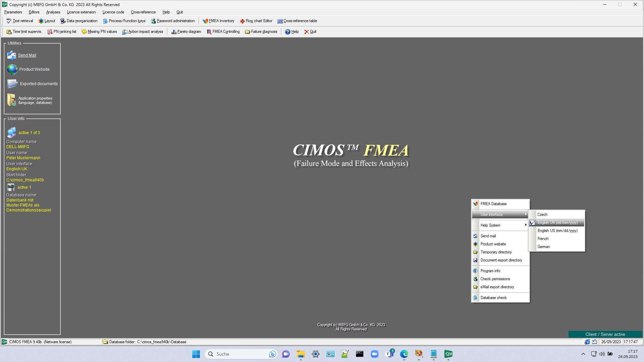Expand the User interface submenu

pyautogui.click(x=500, y=215)
